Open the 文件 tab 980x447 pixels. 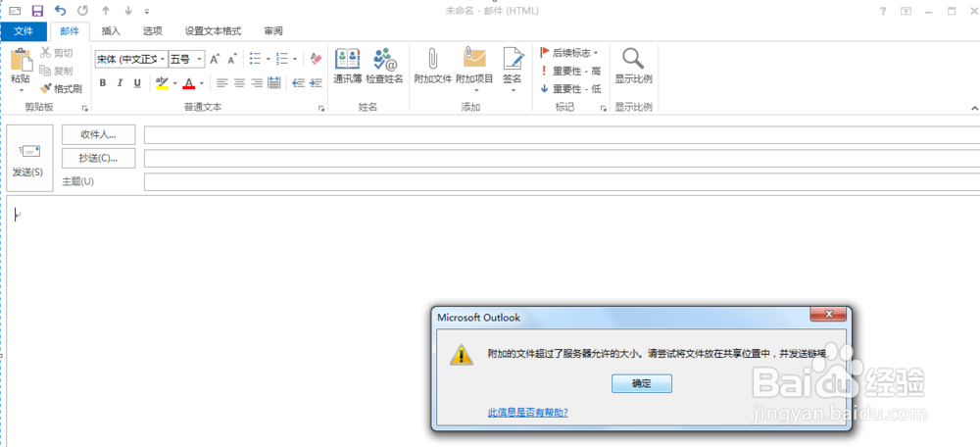[x=24, y=31]
